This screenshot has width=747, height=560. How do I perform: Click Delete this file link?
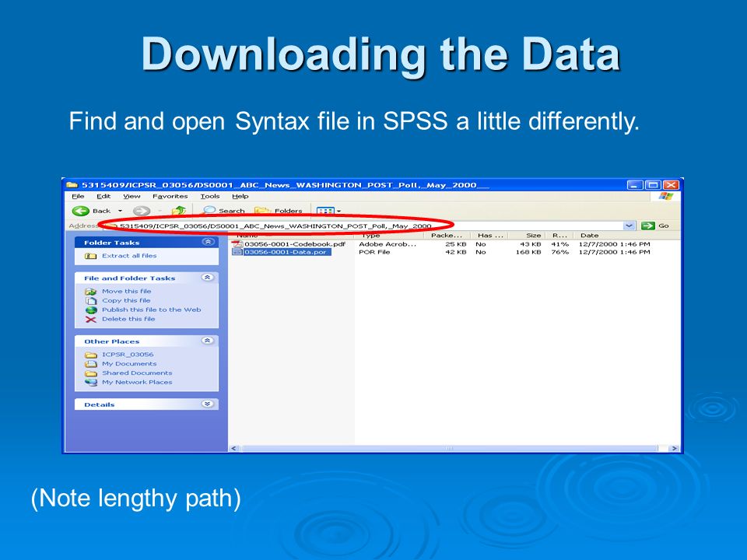tap(128, 319)
